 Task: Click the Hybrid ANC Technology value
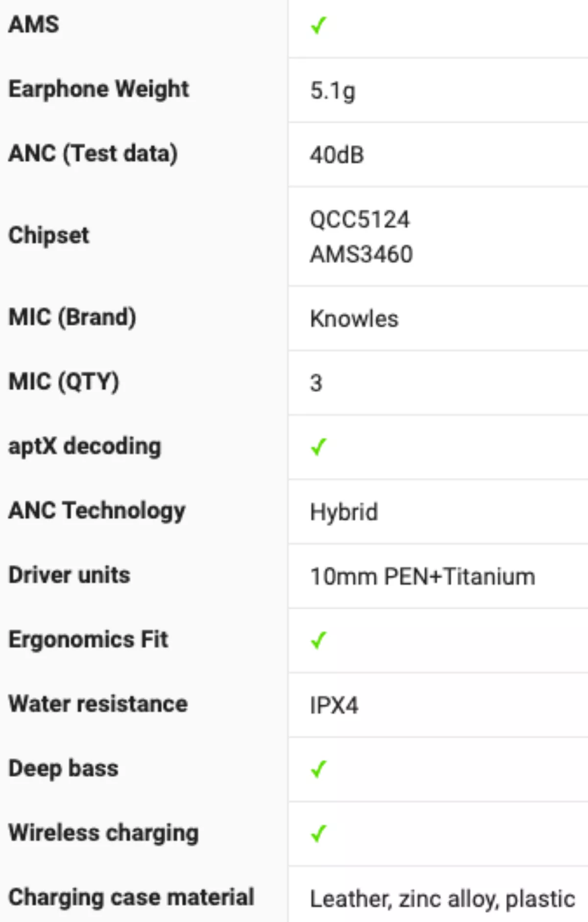click(x=344, y=512)
